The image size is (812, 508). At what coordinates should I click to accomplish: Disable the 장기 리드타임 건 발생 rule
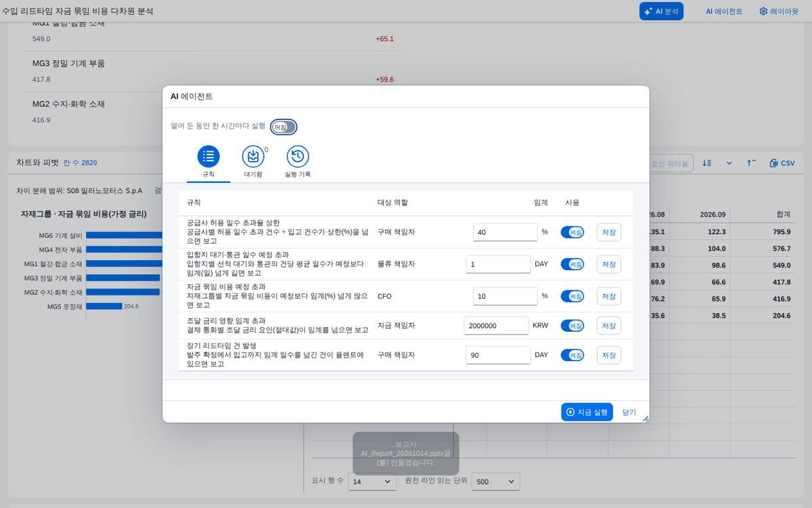coord(572,355)
